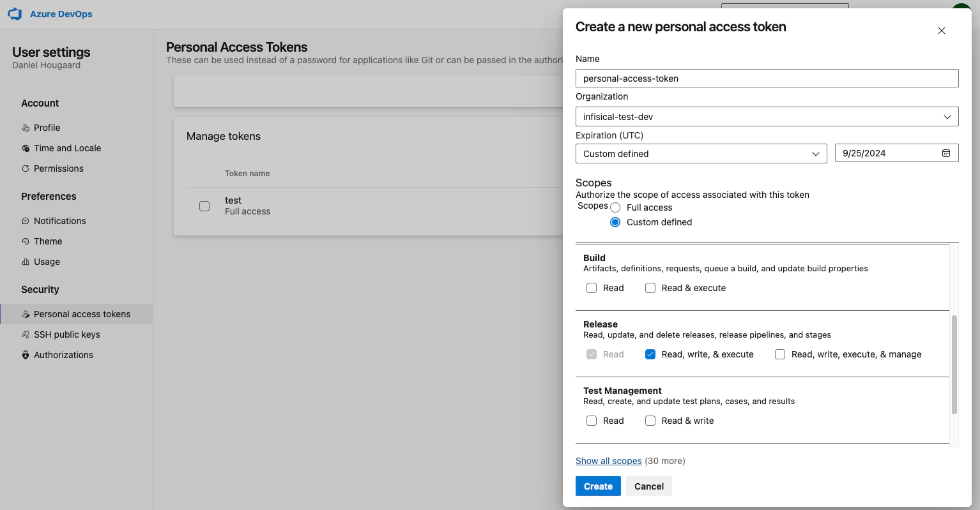
Task: Click the test token name
Action: 233,200
